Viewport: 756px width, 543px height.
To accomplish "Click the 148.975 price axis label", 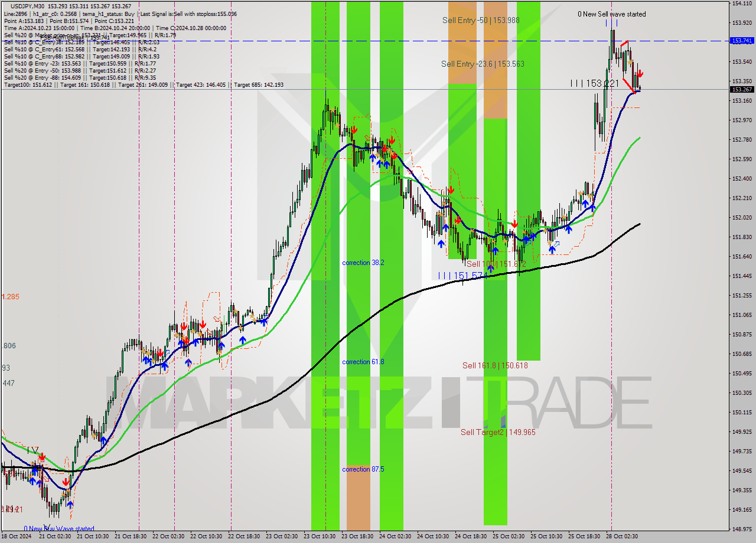I will click(742, 529).
